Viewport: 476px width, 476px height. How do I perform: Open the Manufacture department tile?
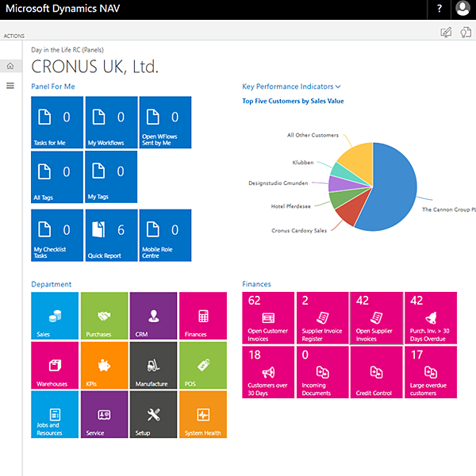click(x=154, y=365)
